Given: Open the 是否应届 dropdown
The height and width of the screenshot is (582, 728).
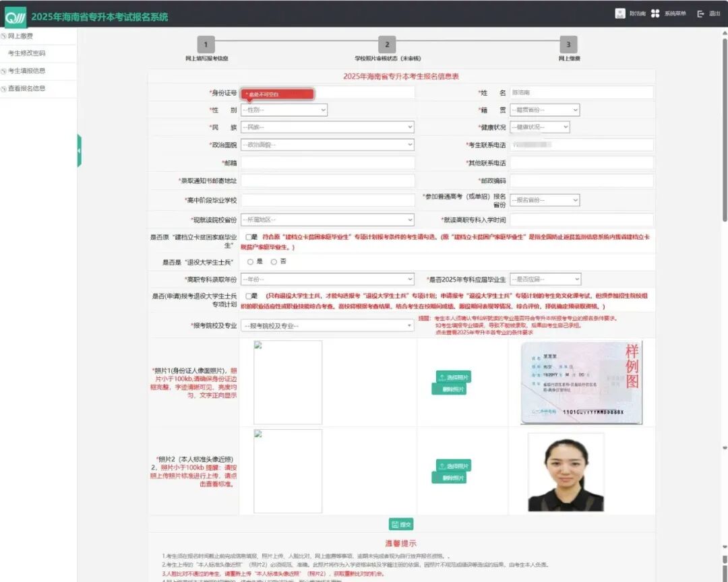Looking at the screenshot, I should 545,280.
